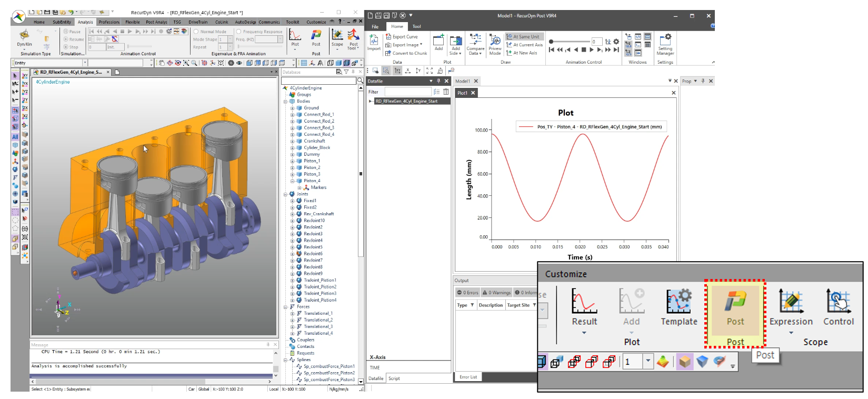The width and height of the screenshot is (868, 399).
Task: Open the Entity dropdown
Action: coord(85,63)
